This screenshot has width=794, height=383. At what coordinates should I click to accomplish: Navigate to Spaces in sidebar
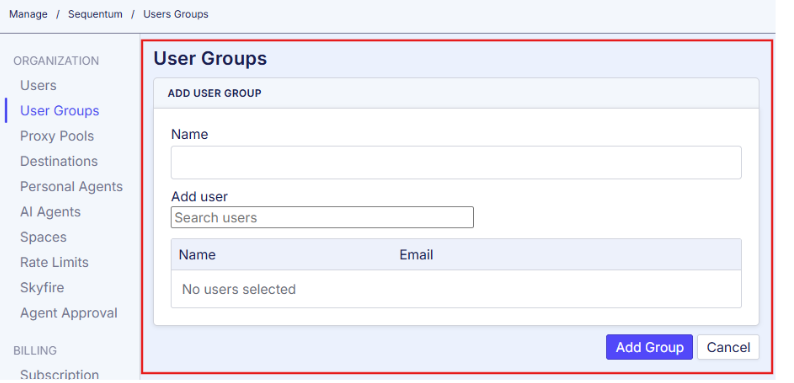tap(43, 238)
